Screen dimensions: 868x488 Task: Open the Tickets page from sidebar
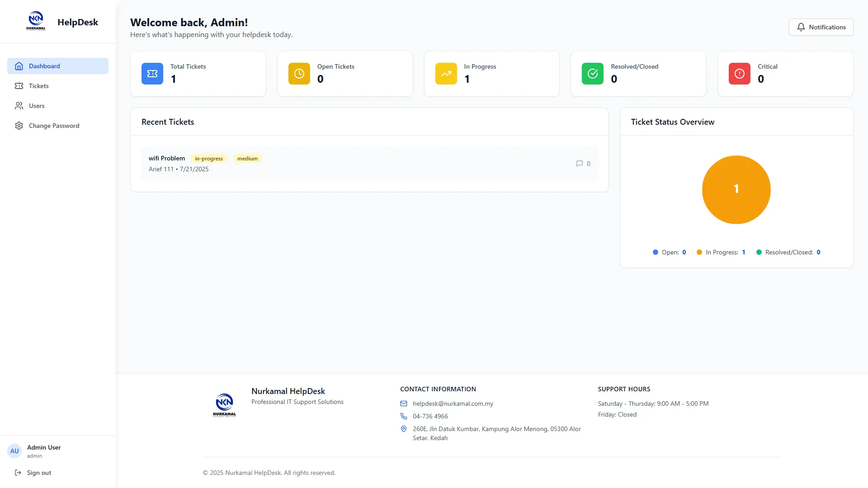[58, 86]
